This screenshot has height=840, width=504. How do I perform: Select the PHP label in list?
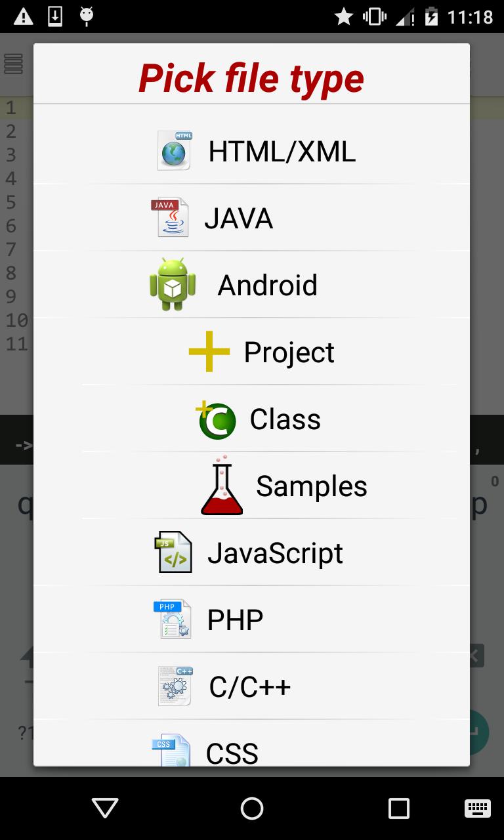pos(235,620)
